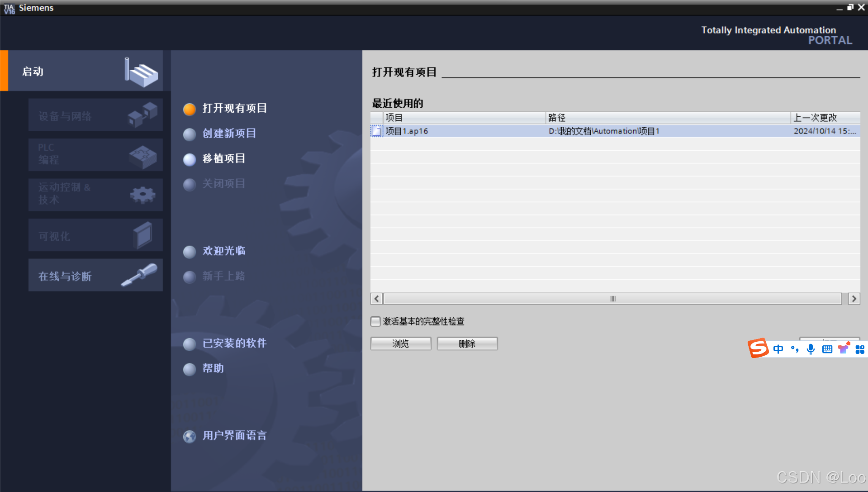868x492 pixels.
Task: Open the 欢迎光临 welcome entry
Action: [x=224, y=251]
